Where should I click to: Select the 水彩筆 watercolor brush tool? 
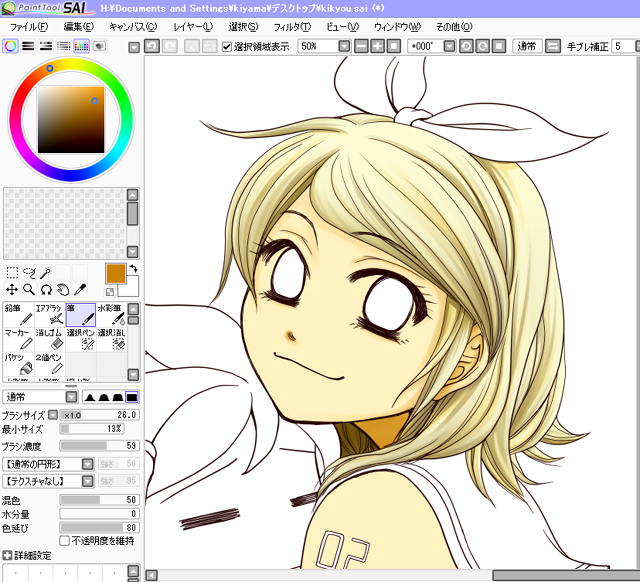[x=112, y=314]
